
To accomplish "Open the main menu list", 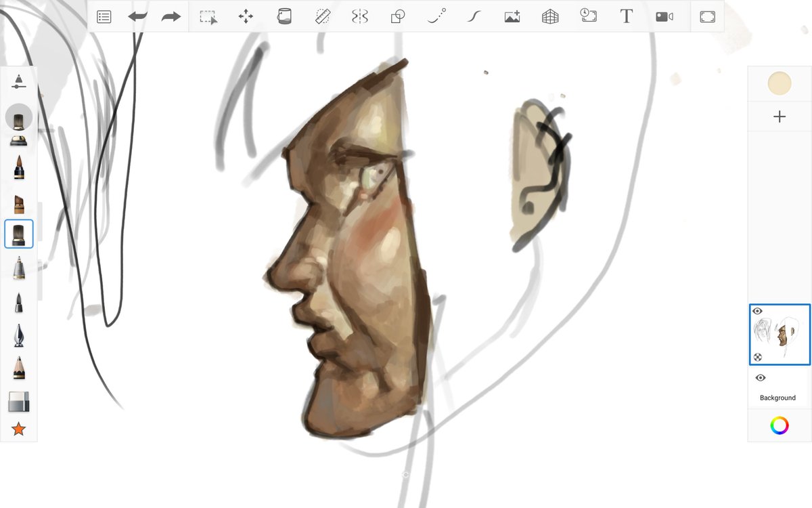I will (104, 16).
